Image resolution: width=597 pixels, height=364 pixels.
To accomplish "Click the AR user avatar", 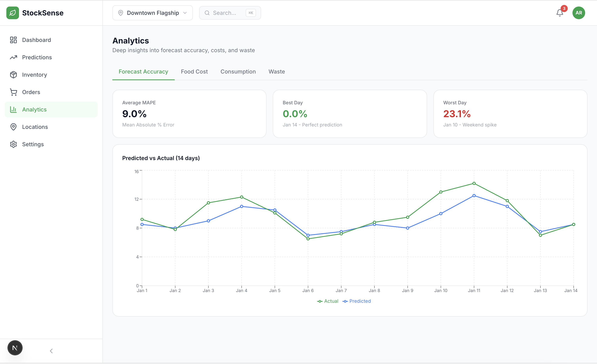I will (579, 13).
